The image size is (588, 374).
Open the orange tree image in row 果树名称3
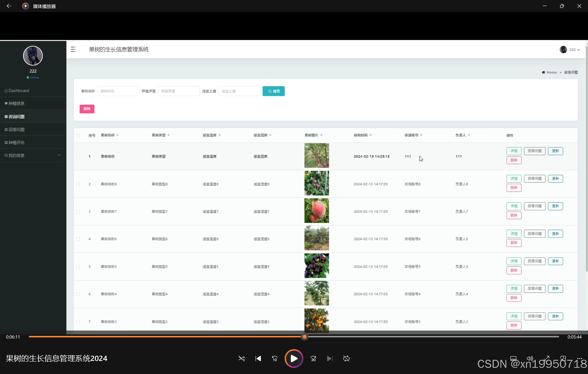[316, 321]
